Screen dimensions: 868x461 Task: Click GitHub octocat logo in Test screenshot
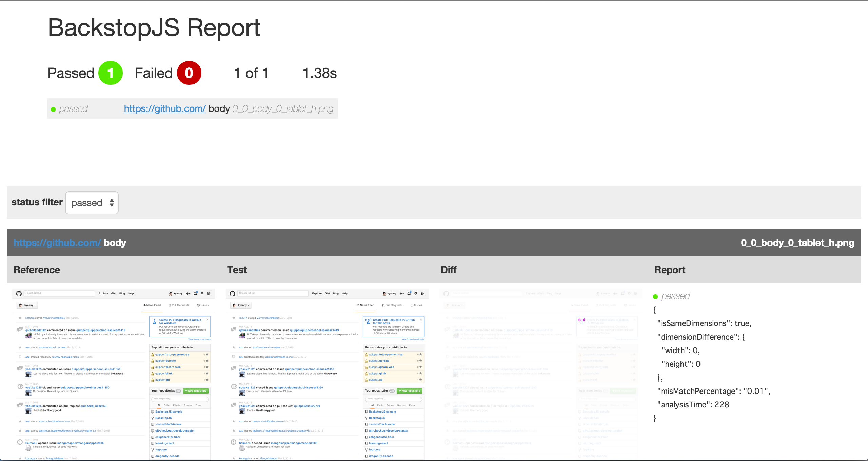click(233, 294)
